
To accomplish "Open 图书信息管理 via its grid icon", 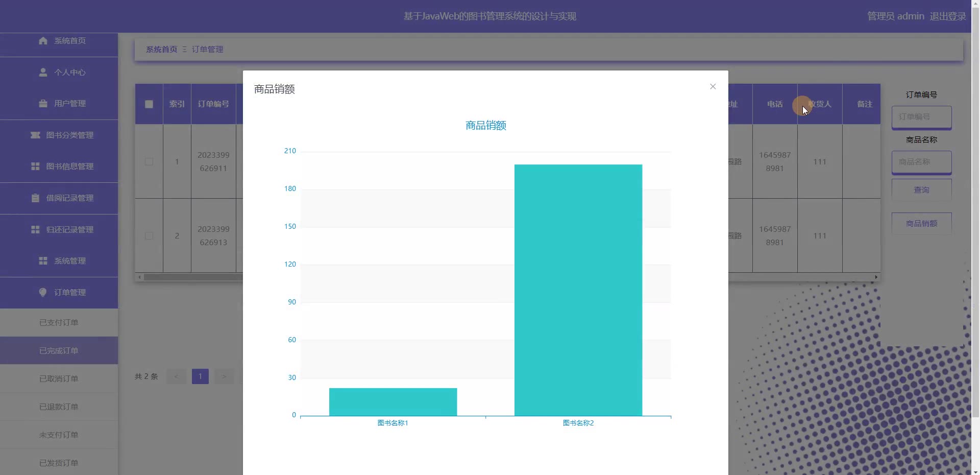I will (x=35, y=167).
